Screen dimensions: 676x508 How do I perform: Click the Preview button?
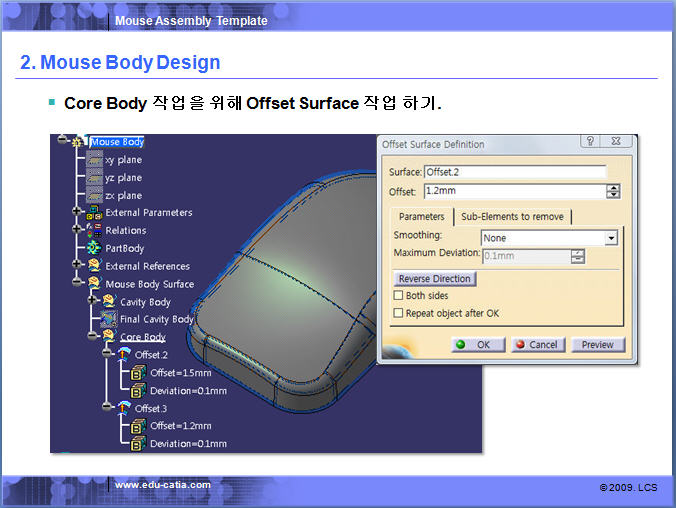point(597,344)
